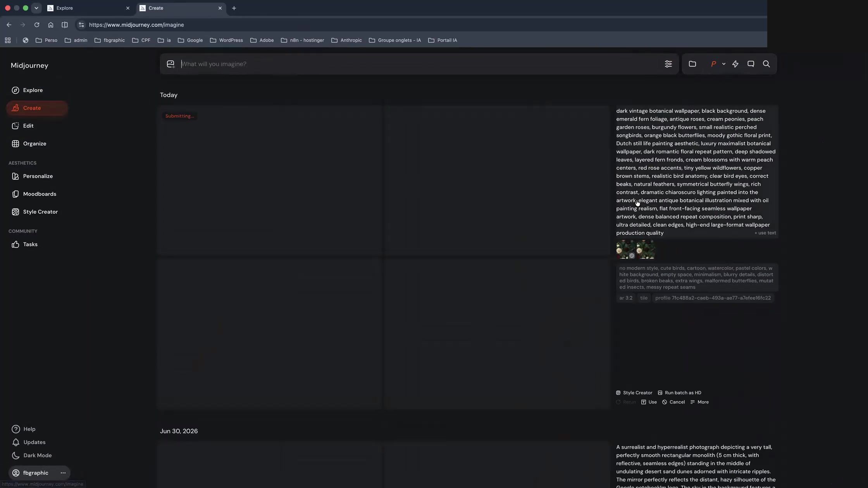The height and width of the screenshot is (488, 868).
Task: Open site info icon in address bar
Action: point(81,25)
